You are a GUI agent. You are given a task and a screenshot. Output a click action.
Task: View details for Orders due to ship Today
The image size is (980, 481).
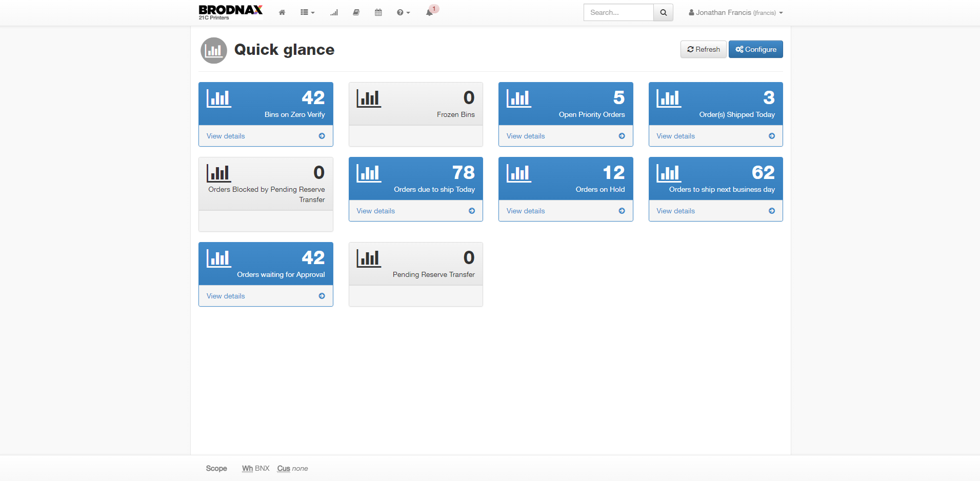(x=376, y=211)
